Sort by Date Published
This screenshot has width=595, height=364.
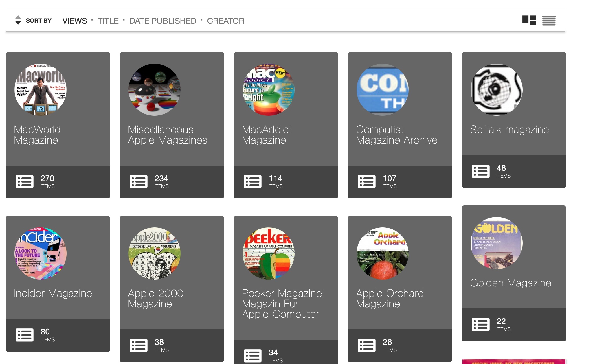(163, 21)
